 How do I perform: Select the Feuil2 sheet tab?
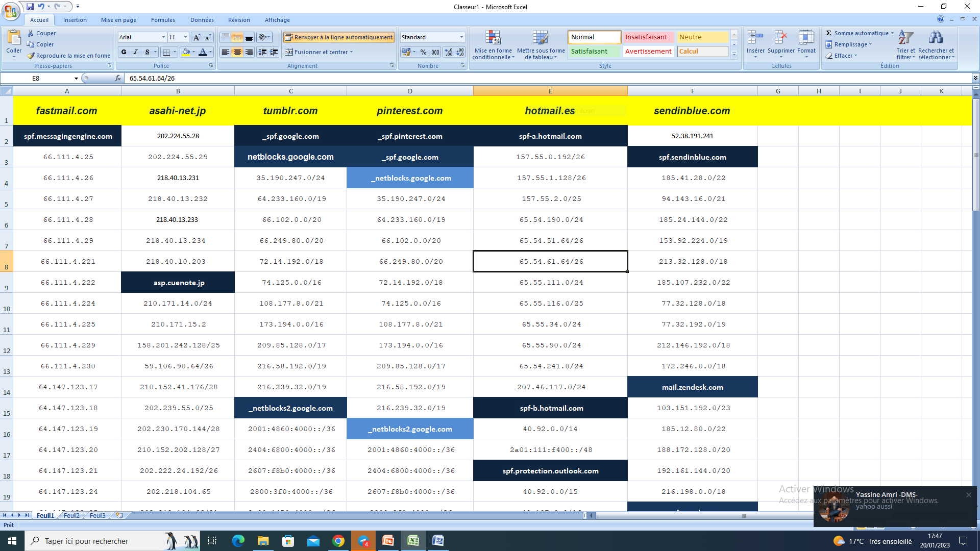tap(71, 516)
